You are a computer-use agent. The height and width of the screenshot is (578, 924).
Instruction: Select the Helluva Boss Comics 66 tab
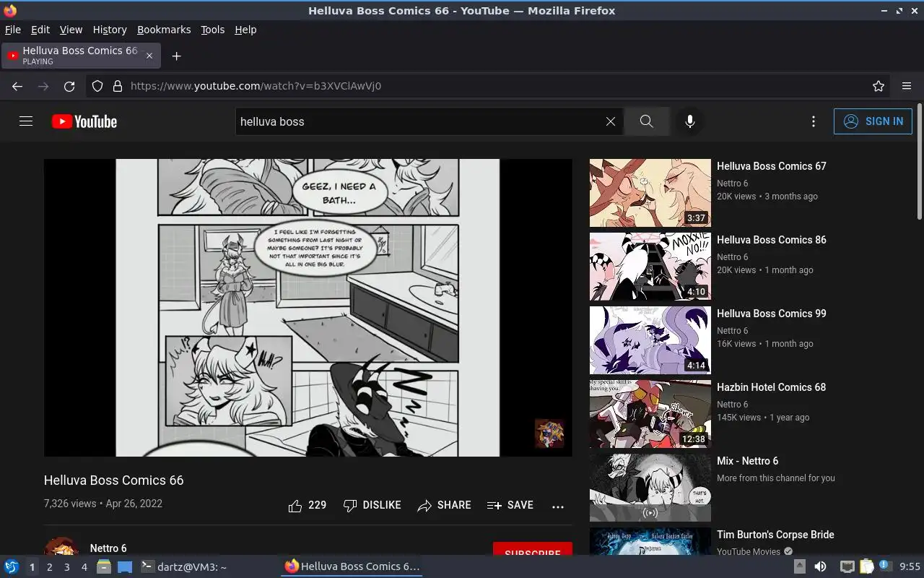click(81, 56)
